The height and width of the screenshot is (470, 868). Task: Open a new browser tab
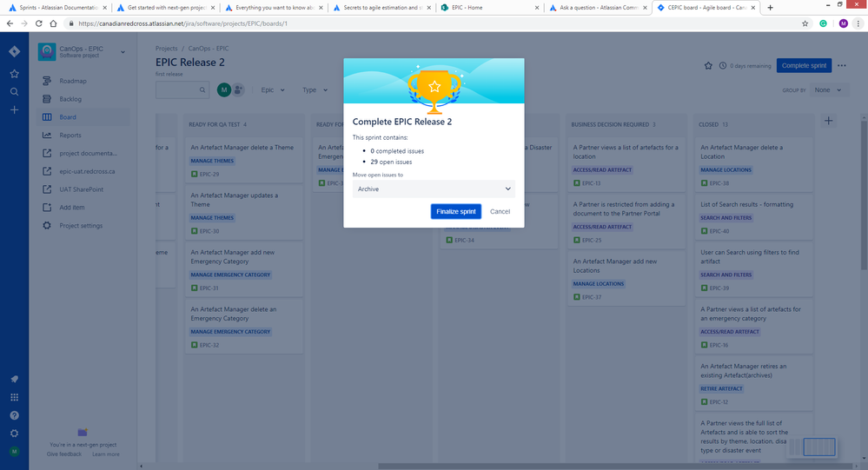coord(770,8)
